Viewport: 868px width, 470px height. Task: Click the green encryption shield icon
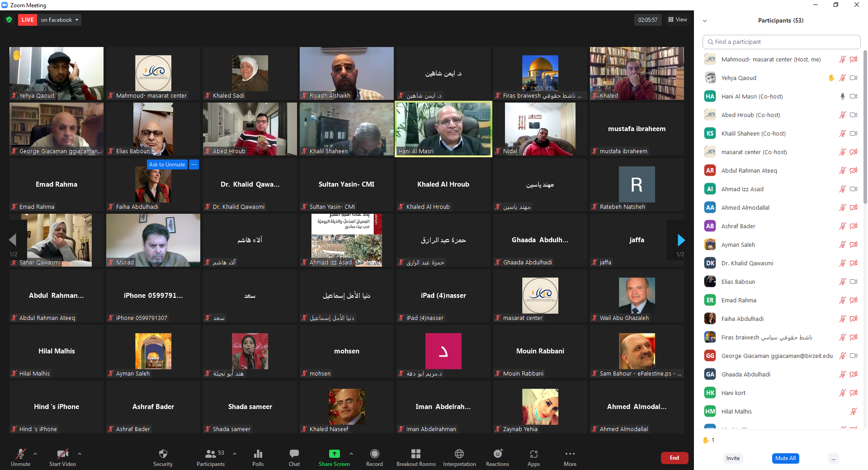(9, 20)
